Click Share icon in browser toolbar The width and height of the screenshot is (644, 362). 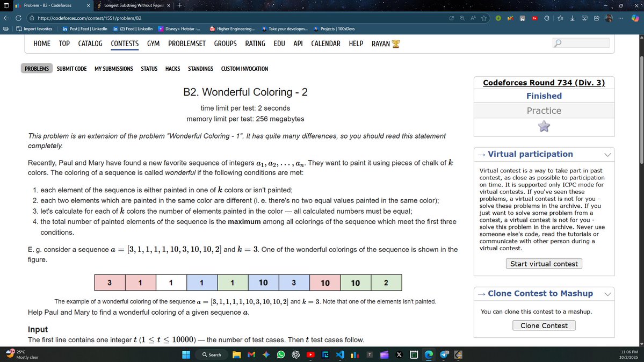596,18
